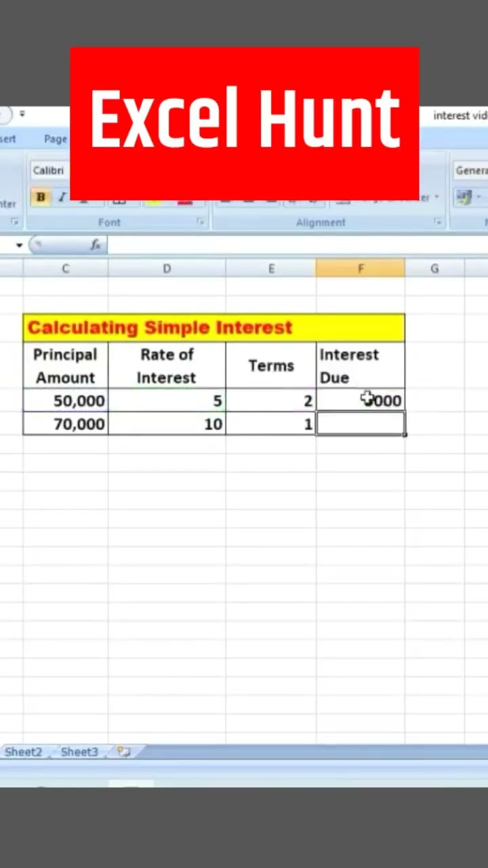
Task: Switch to Sheet2 tab
Action: (24, 751)
